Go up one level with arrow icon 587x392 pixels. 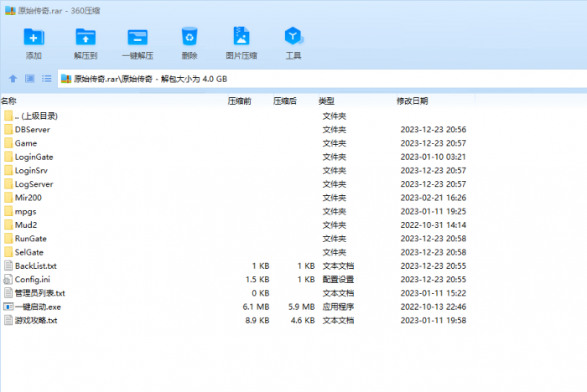tap(13, 79)
